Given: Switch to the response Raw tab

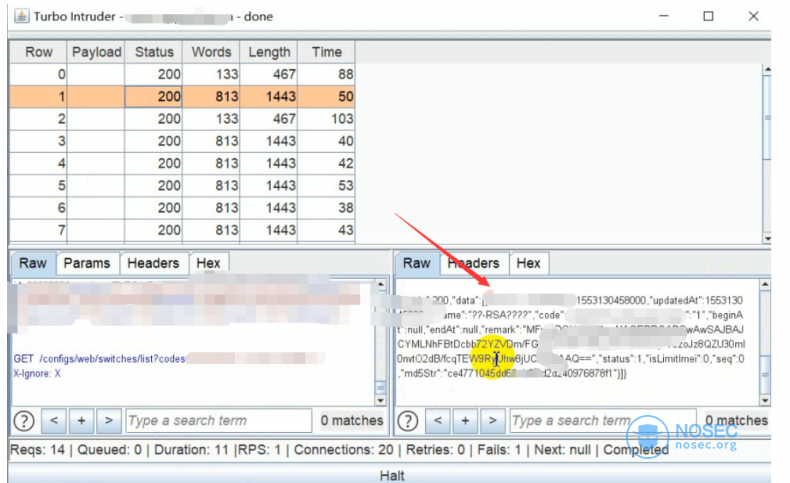Looking at the screenshot, I should click(417, 263).
